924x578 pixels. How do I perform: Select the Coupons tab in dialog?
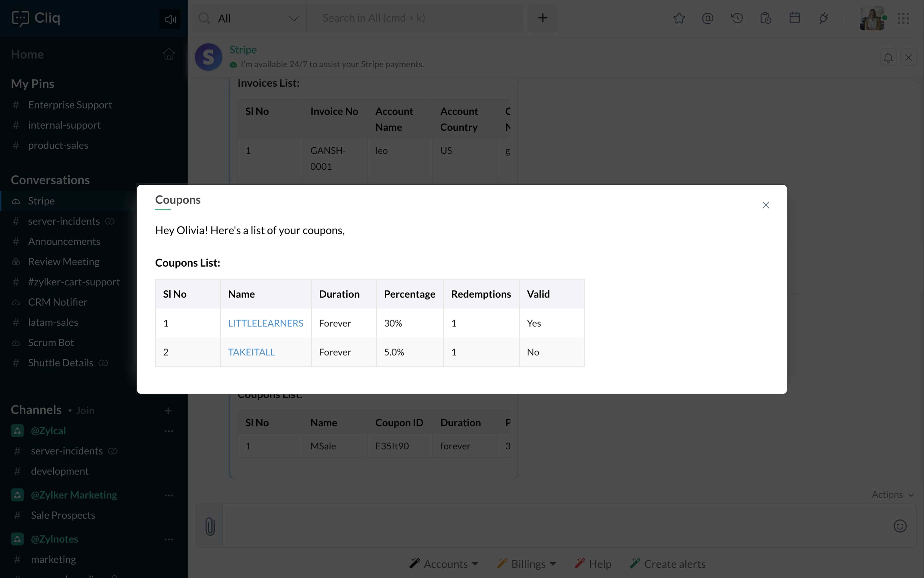point(178,200)
